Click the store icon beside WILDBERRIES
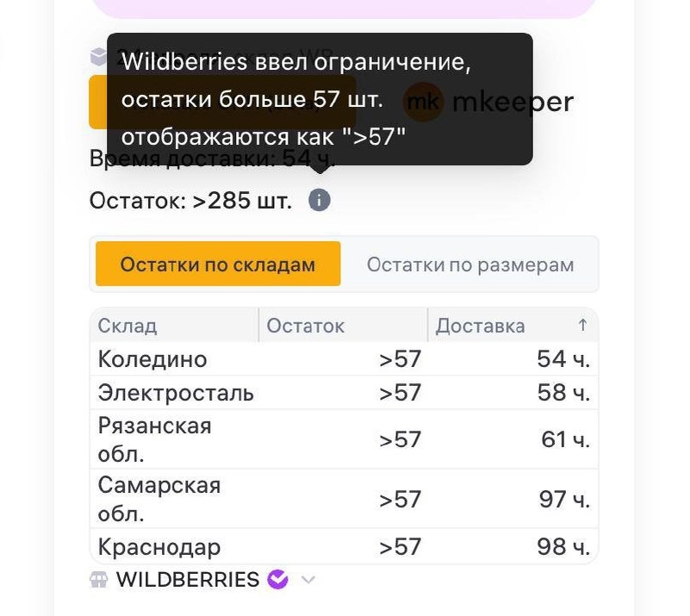 pyautogui.click(x=98, y=580)
